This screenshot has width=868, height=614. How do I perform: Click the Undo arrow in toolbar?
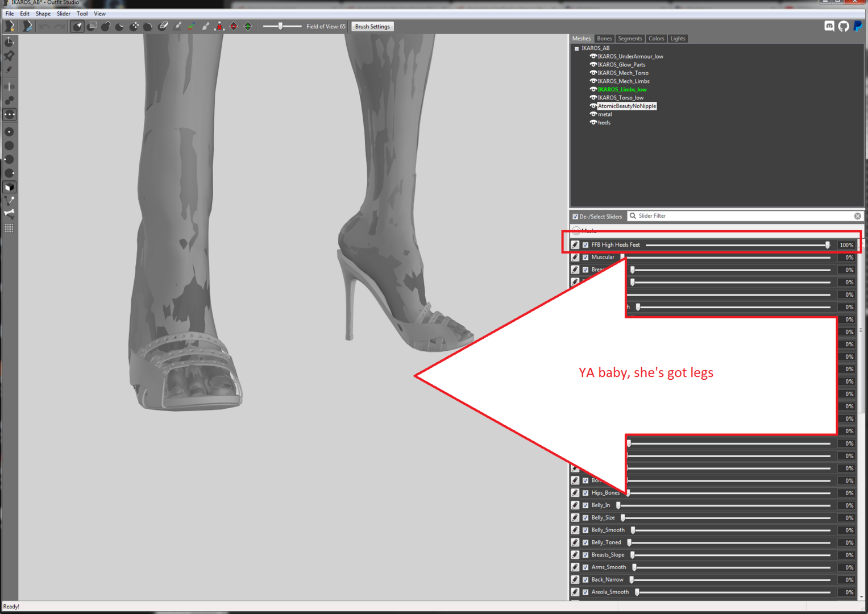coord(45,27)
